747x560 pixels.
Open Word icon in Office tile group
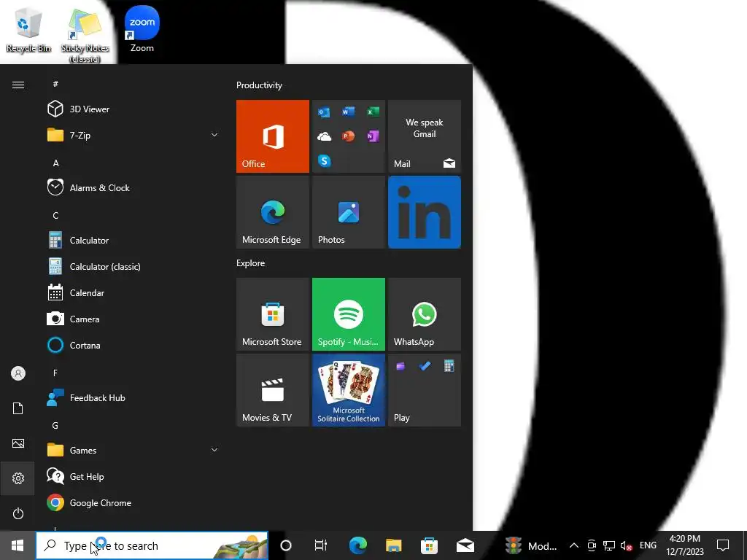click(348, 112)
